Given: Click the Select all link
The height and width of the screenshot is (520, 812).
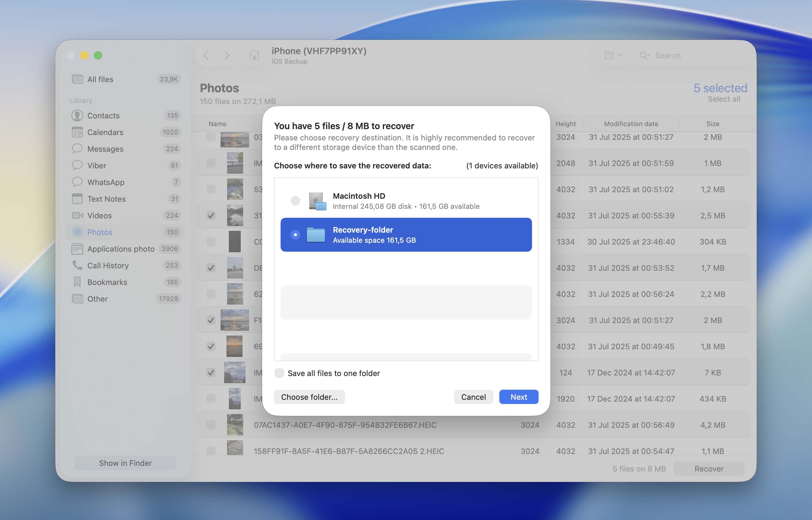Looking at the screenshot, I should [724, 99].
